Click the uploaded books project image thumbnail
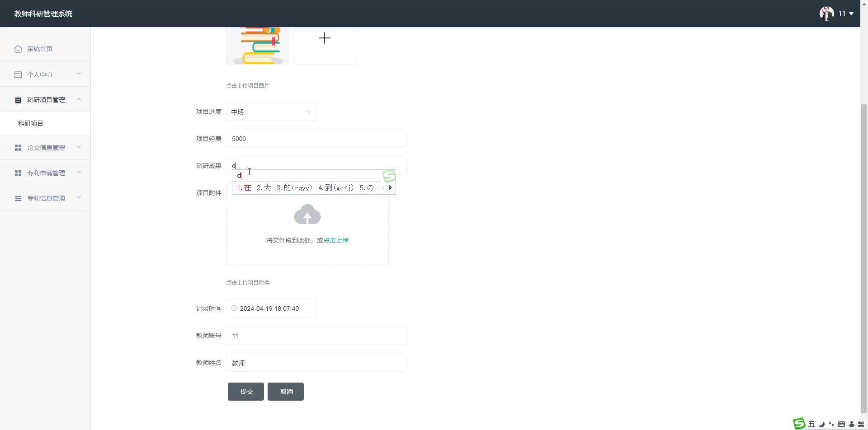Image resolution: width=868 pixels, height=430 pixels. pyautogui.click(x=258, y=46)
